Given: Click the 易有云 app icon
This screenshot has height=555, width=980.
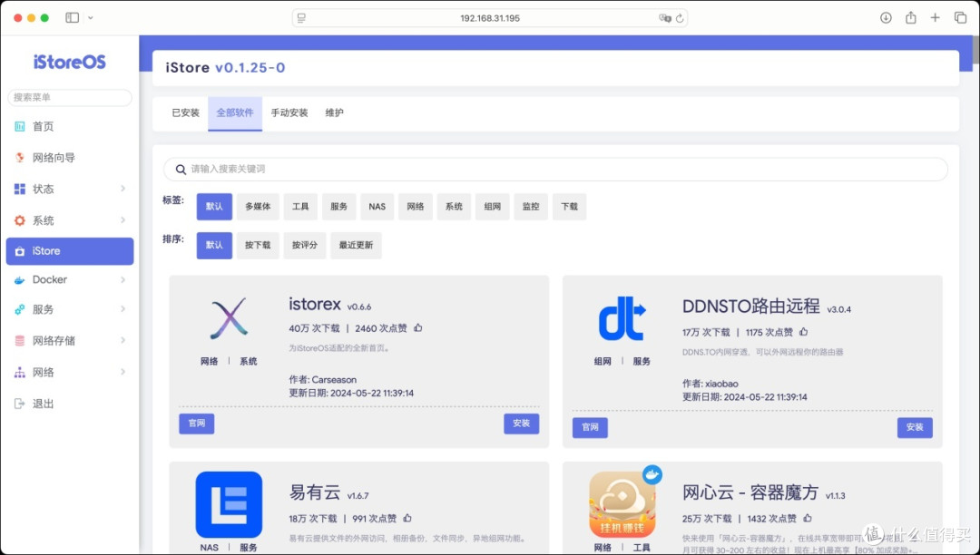Looking at the screenshot, I should click(229, 504).
